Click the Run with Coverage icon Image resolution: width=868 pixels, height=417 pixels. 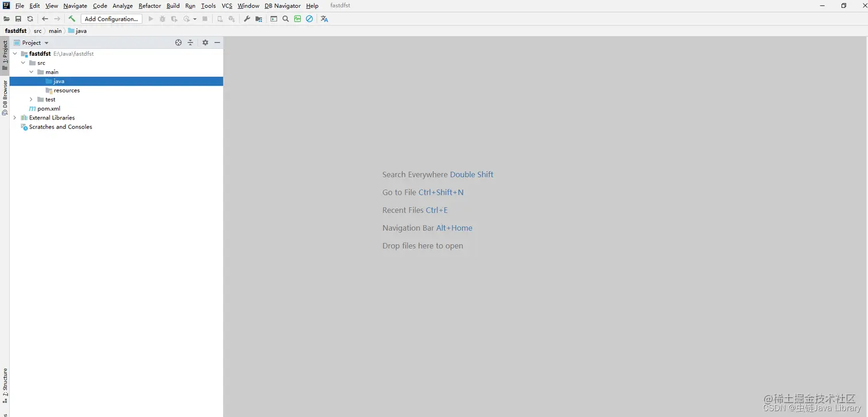point(175,19)
